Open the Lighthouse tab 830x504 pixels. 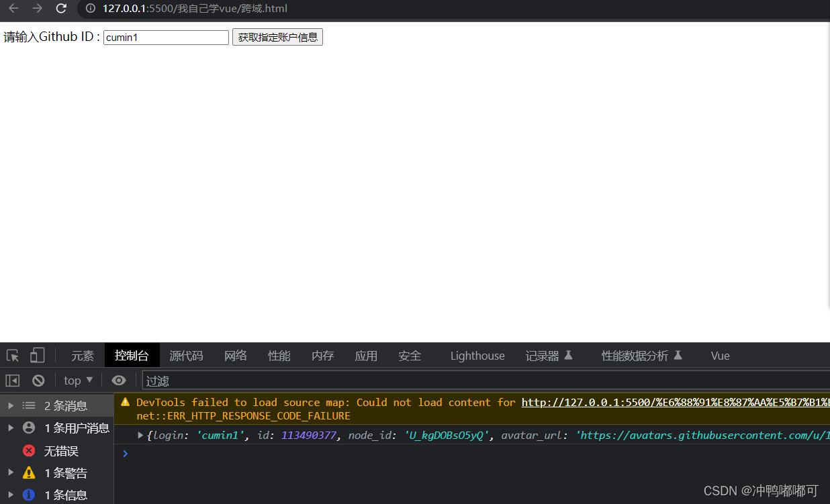pos(477,356)
